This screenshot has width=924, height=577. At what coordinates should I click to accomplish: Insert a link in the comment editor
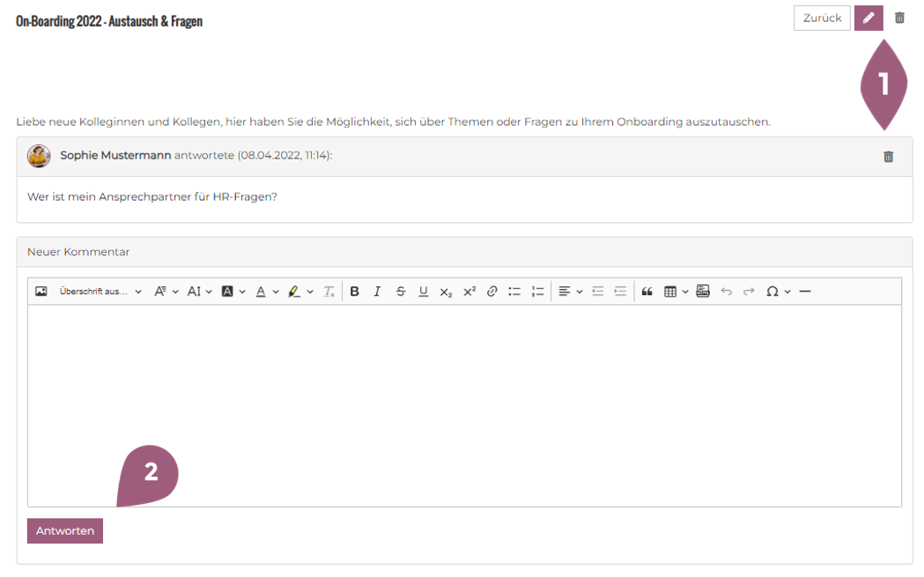492,292
